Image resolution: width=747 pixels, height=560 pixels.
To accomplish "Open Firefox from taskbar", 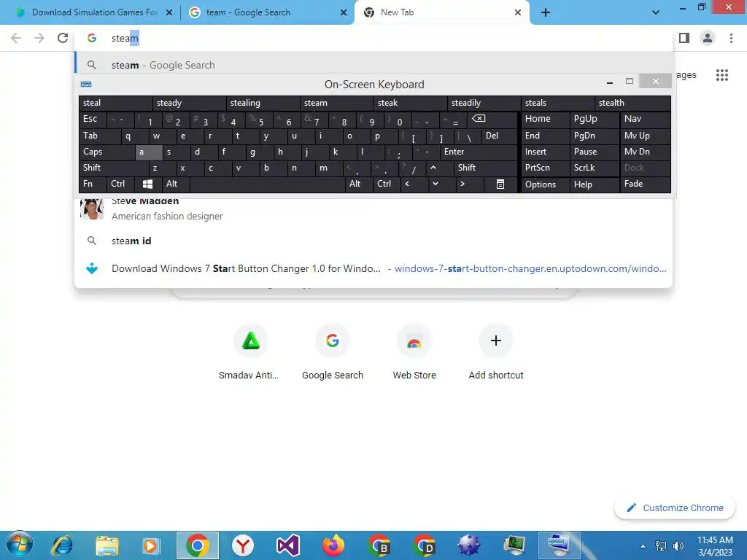I will 333,545.
